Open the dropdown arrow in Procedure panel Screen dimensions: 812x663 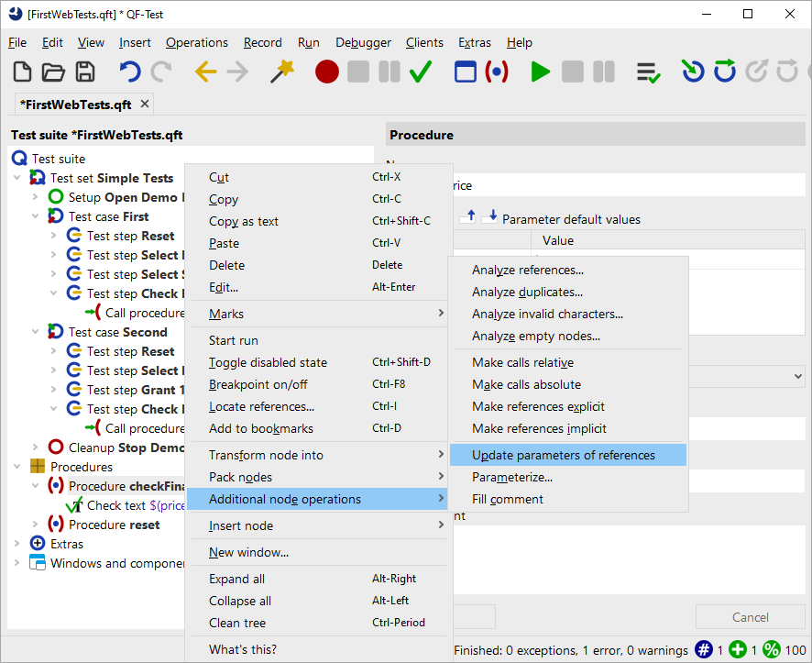[798, 376]
